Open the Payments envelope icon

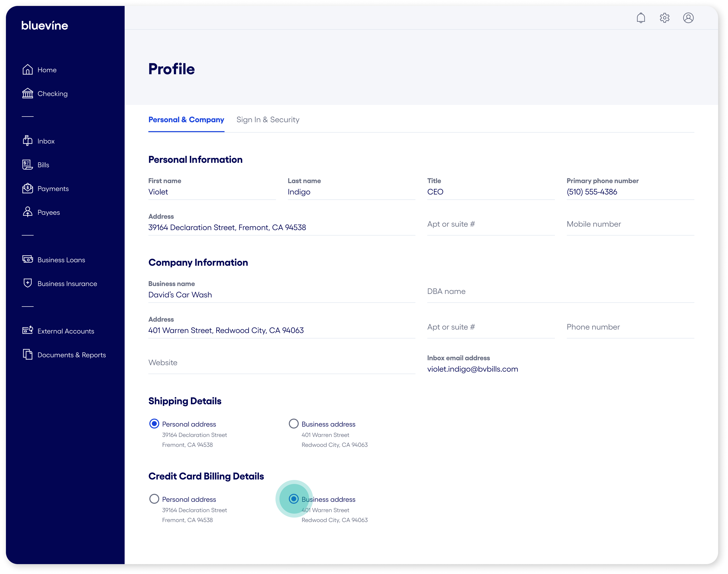coord(28,189)
